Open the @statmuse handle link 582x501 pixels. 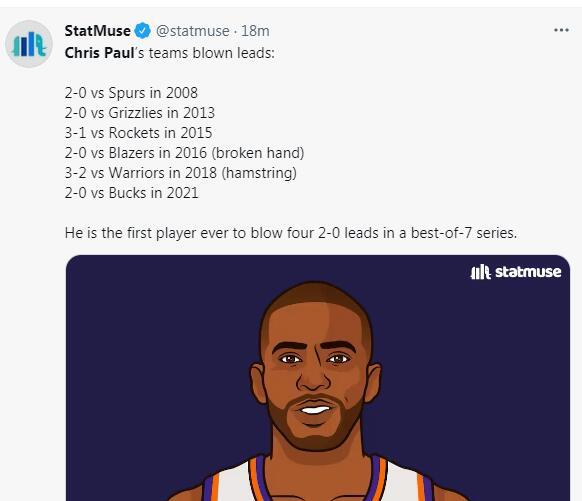(x=193, y=31)
